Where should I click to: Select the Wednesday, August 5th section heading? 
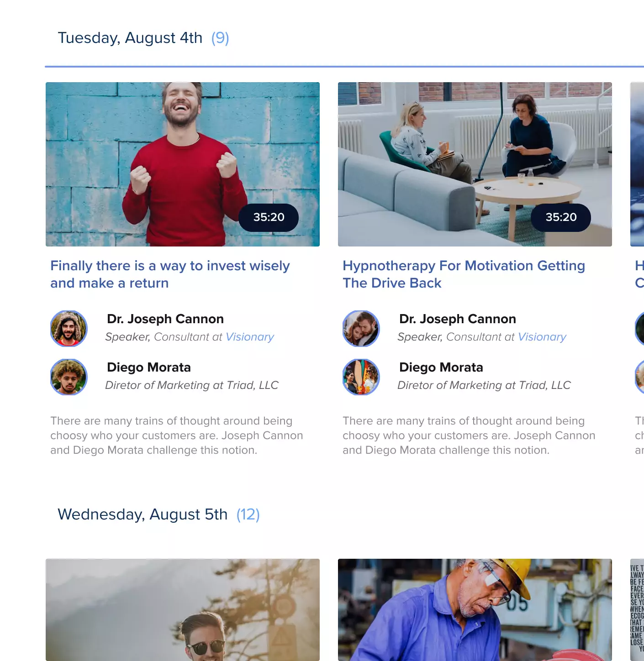pyautogui.click(x=143, y=514)
